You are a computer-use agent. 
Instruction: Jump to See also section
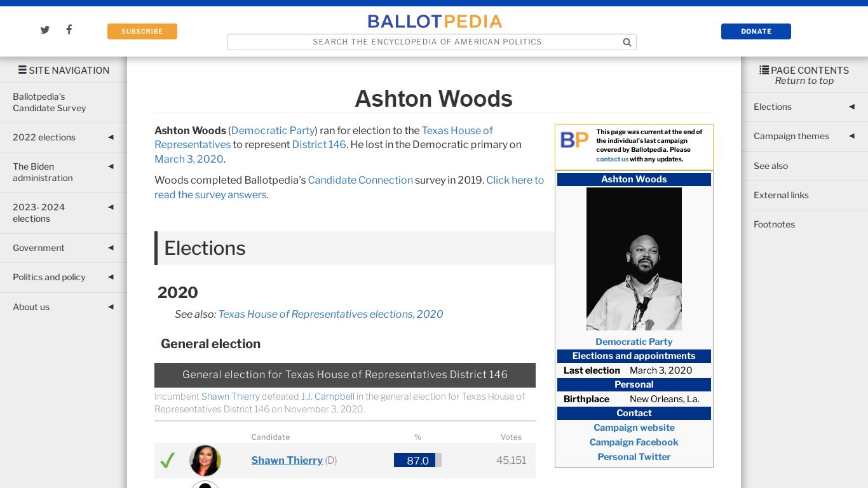coord(771,166)
